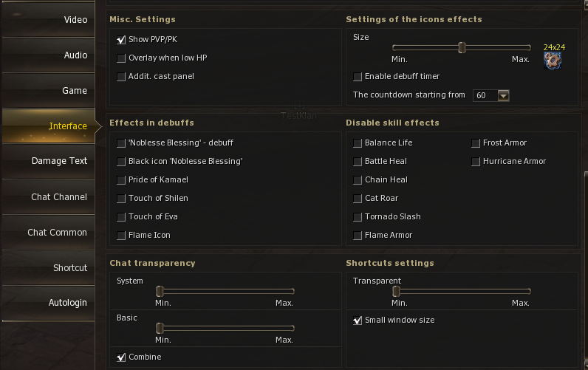Click the icon Size slider handle
This screenshot has height=370, width=588.
(462, 47)
